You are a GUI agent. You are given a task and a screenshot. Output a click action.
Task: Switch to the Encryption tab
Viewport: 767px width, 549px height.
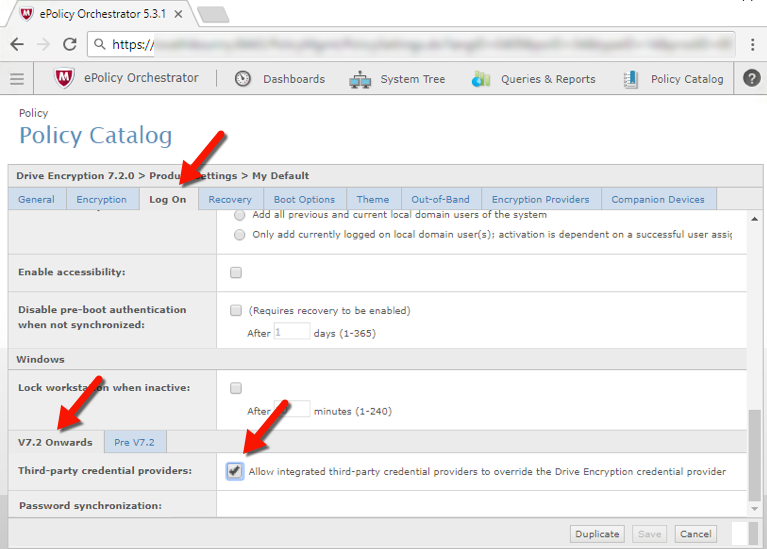(x=101, y=200)
